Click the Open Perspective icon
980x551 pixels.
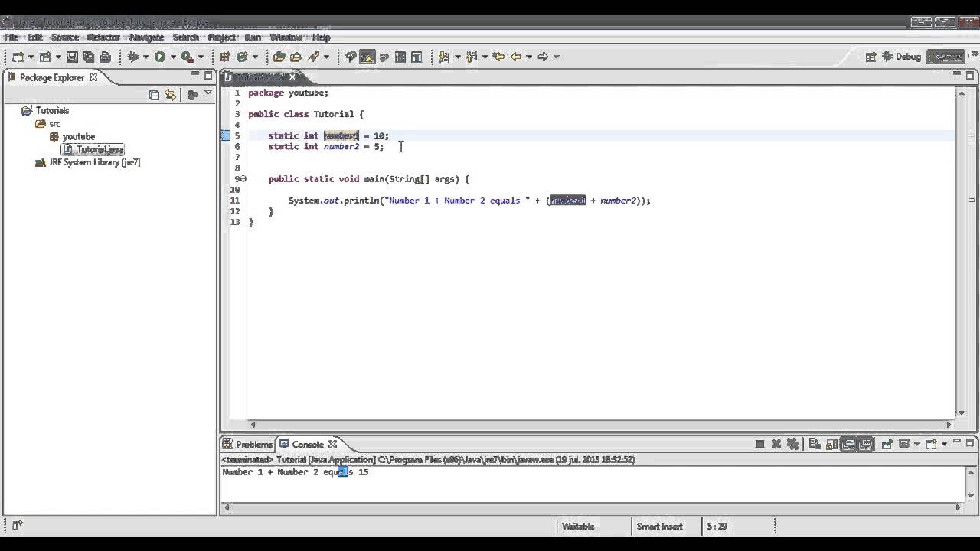click(871, 57)
